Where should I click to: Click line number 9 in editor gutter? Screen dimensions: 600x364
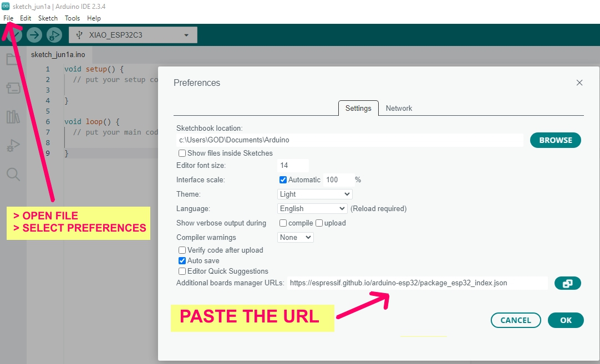coord(48,153)
